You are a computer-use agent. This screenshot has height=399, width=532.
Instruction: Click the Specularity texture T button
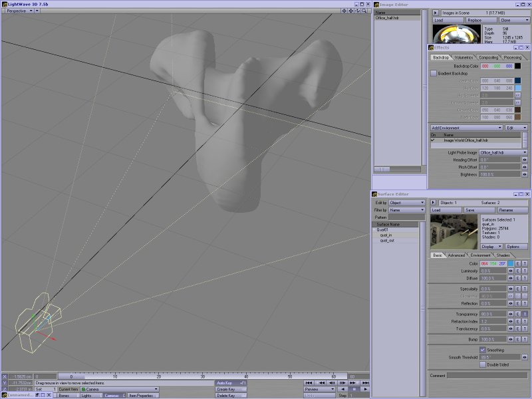(525, 289)
